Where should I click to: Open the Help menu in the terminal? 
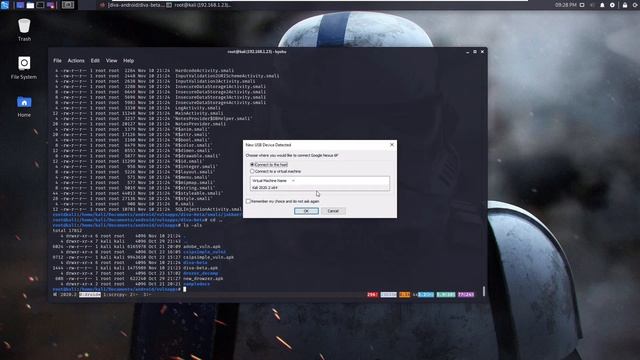129,60
